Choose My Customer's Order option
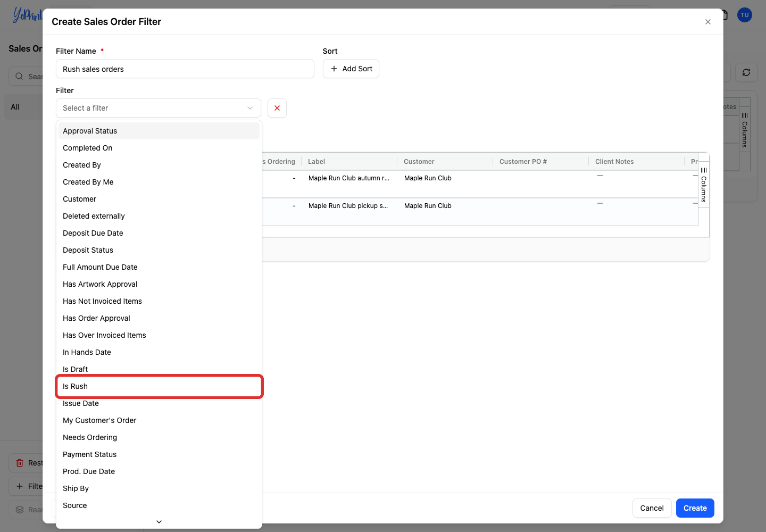Image resolution: width=766 pixels, height=532 pixels. coord(159,420)
